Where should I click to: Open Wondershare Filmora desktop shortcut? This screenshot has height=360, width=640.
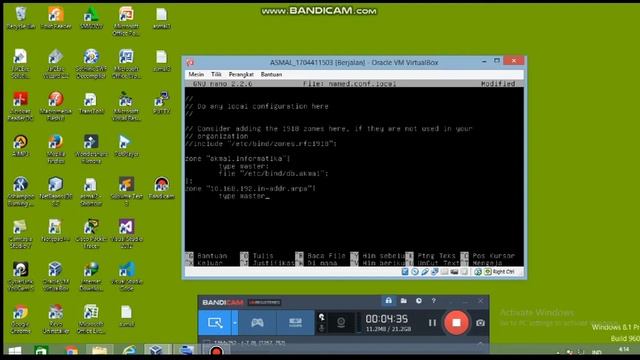point(91,149)
